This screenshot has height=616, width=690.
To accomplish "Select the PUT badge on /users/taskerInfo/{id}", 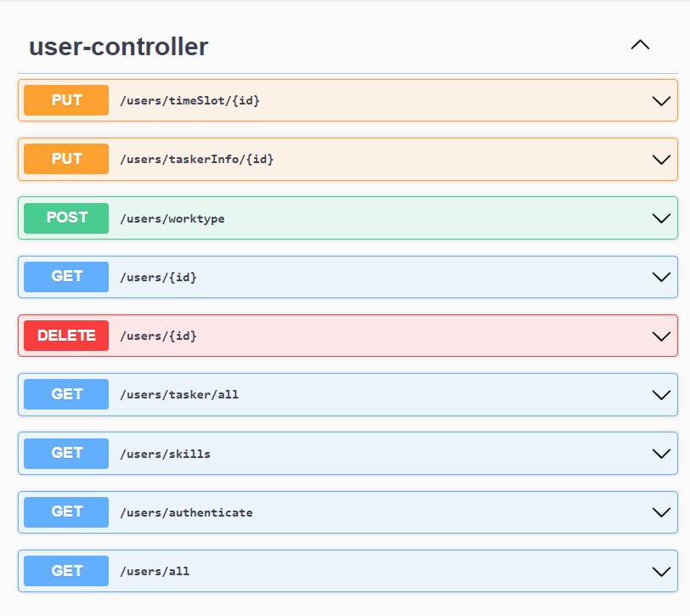I will [x=65, y=159].
